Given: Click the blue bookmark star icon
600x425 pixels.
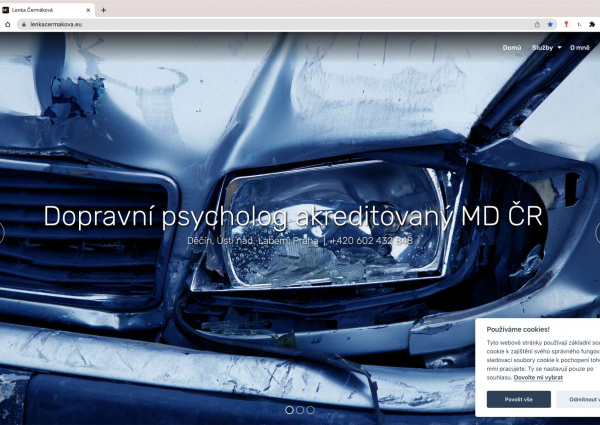Looking at the screenshot, I should 550,24.
